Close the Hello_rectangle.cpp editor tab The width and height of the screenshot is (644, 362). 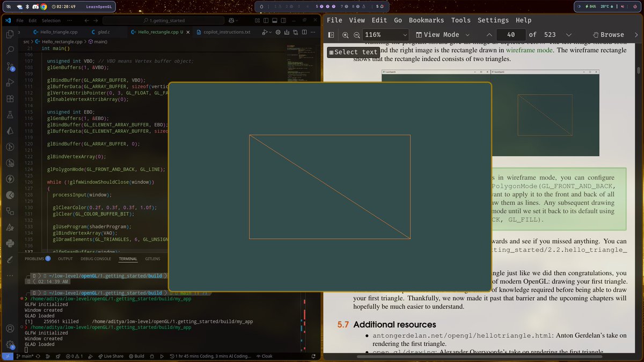click(x=187, y=32)
